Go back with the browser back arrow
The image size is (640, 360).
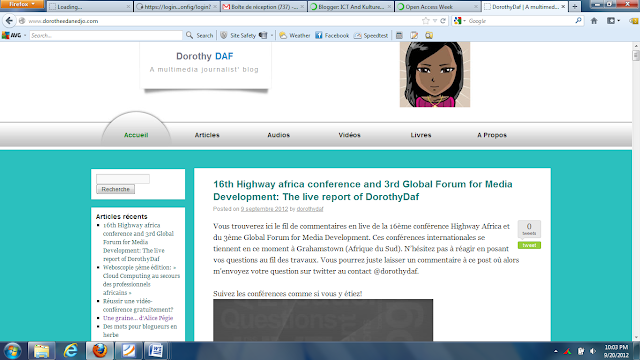pos(9,20)
